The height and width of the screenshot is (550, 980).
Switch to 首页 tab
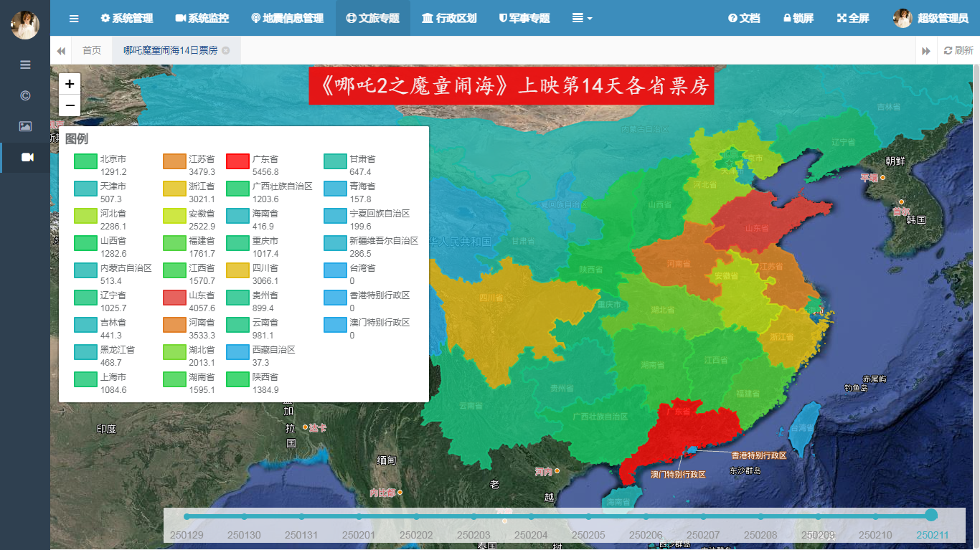[x=92, y=50]
